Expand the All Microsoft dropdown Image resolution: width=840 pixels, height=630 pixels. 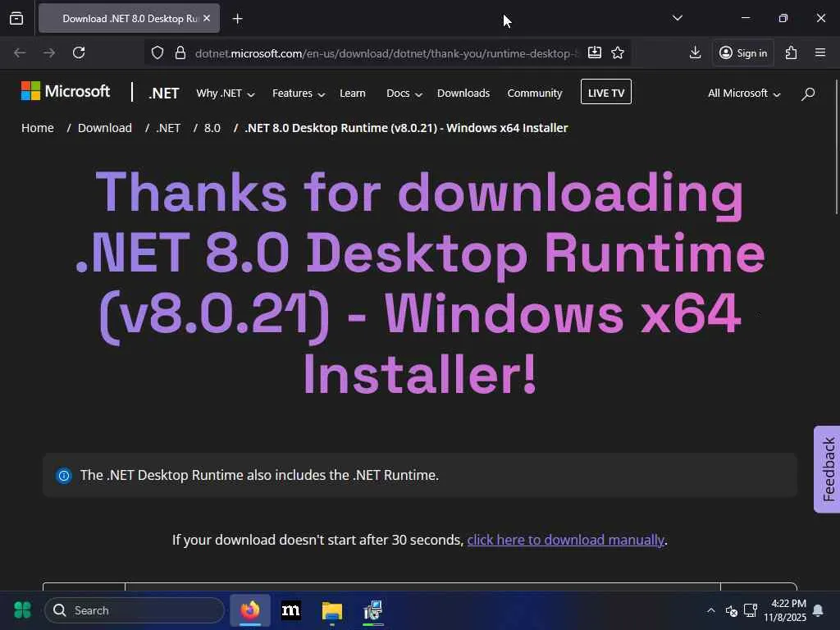pyautogui.click(x=744, y=94)
